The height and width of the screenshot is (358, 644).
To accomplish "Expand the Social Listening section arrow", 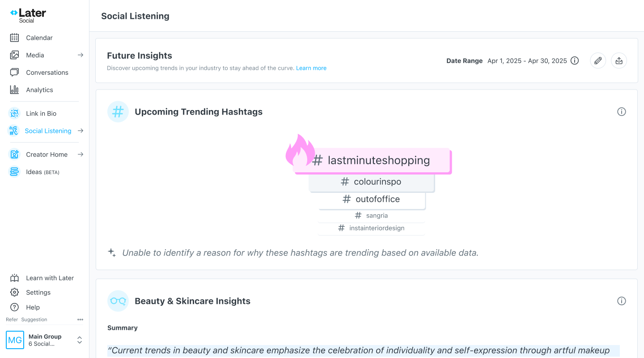I will click(x=80, y=131).
